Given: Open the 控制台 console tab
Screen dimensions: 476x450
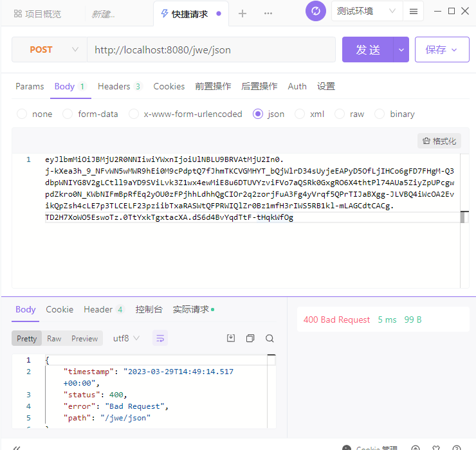Looking at the screenshot, I should pos(149,309).
